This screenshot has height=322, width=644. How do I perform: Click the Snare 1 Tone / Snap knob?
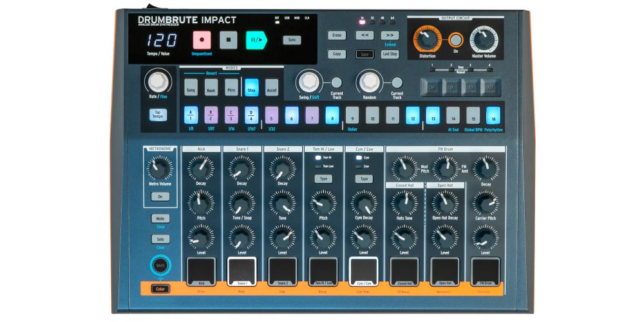pyautogui.click(x=242, y=202)
